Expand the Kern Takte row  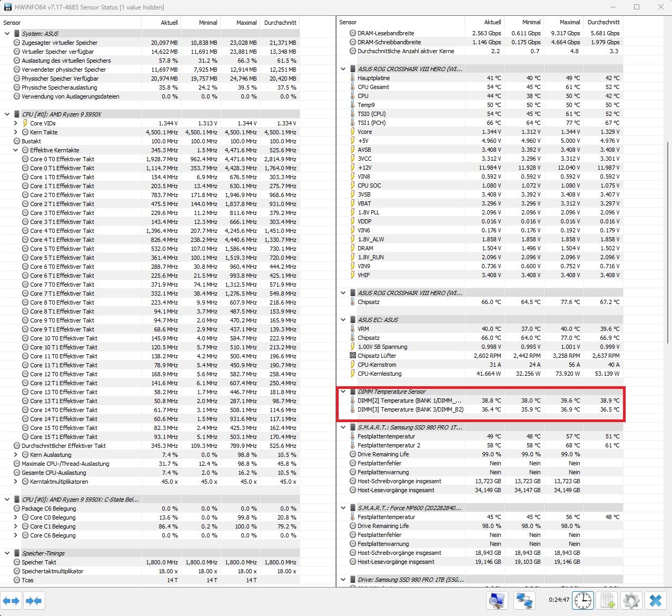[x=15, y=132]
